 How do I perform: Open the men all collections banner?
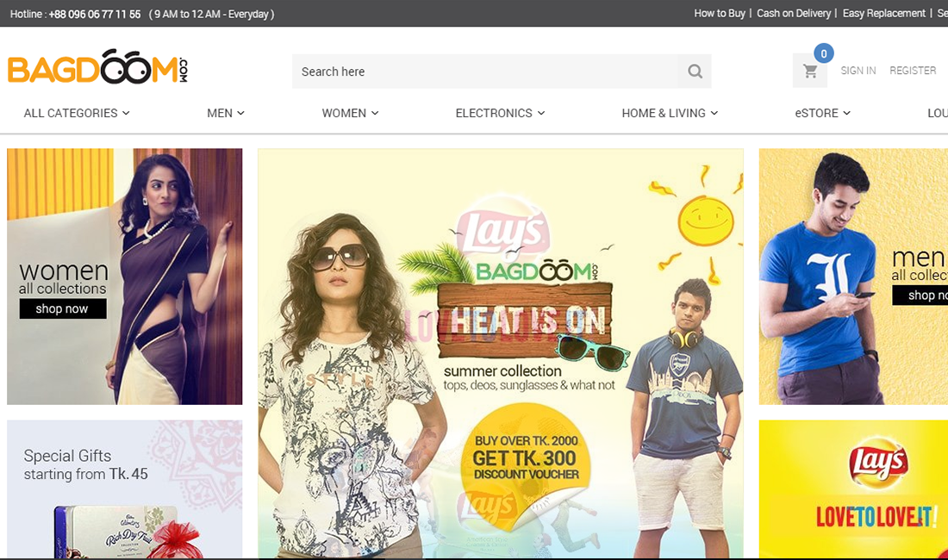[x=853, y=277]
